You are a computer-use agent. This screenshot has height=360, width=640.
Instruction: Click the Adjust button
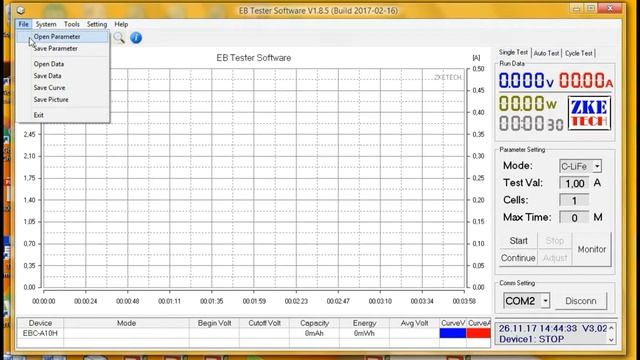click(x=555, y=258)
